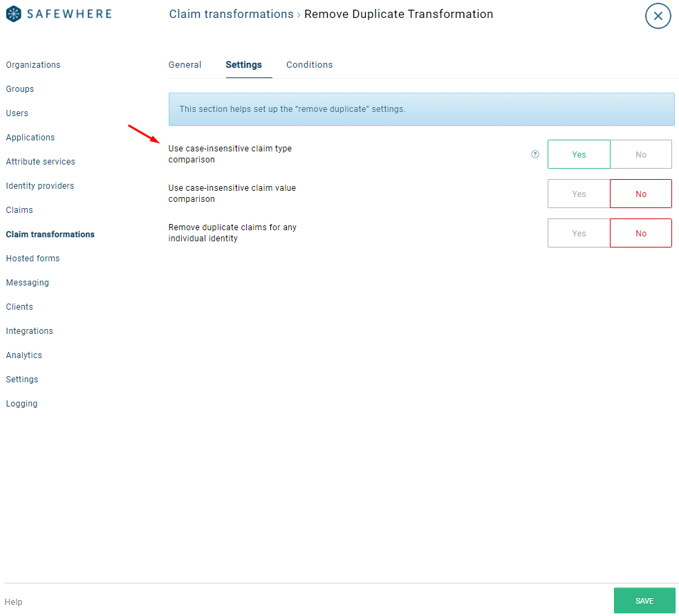Open the Help link
This screenshot has width=679, height=616.
click(x=14, y=602)
